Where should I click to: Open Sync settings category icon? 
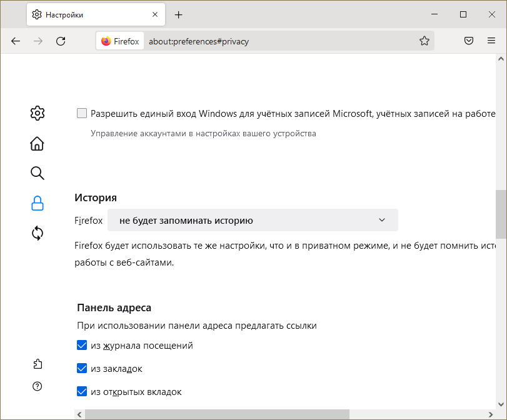click(38, 233)
